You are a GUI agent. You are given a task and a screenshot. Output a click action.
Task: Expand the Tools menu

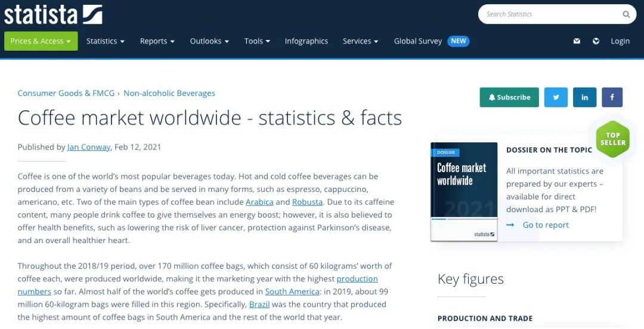click(x=257, y=41)
